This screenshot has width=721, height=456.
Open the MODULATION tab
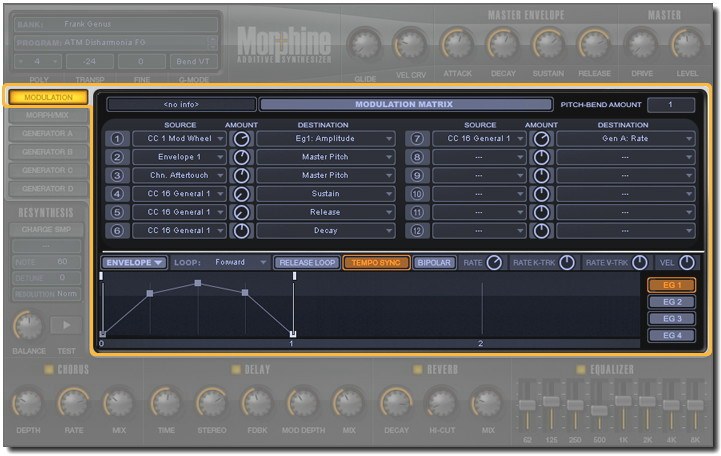coord(48,97)
